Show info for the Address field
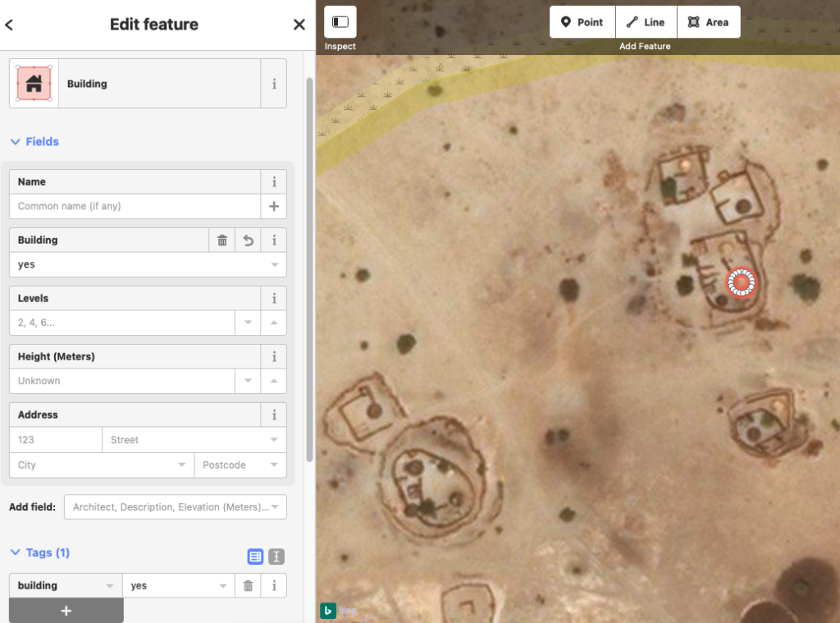The image size is (840, 623). 274,415
